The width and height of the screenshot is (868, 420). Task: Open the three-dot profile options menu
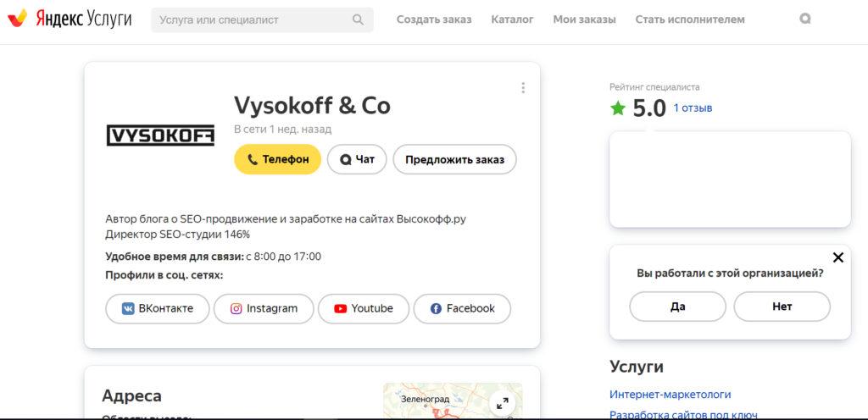[523, 88]
